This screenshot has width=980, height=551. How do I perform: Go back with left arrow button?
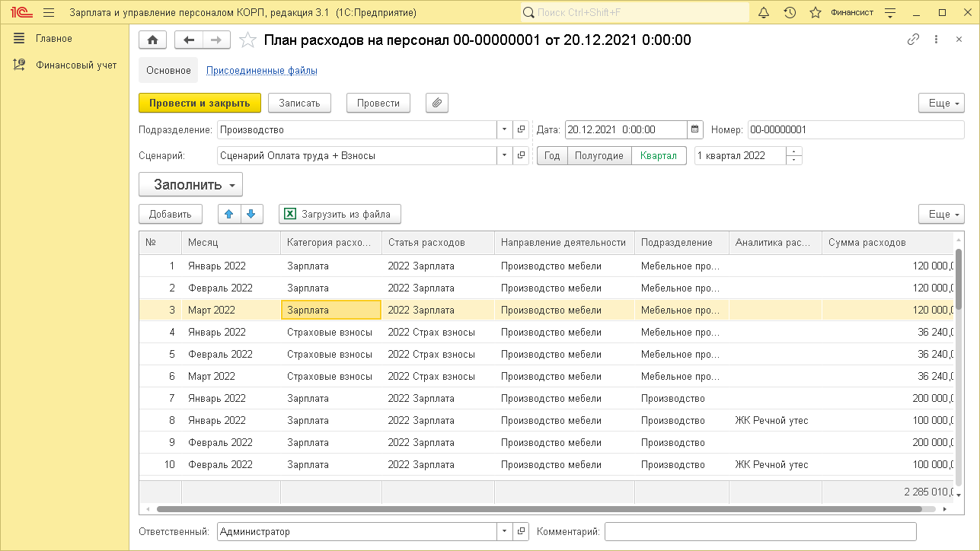pyautogui.click(x=188, y=40)
